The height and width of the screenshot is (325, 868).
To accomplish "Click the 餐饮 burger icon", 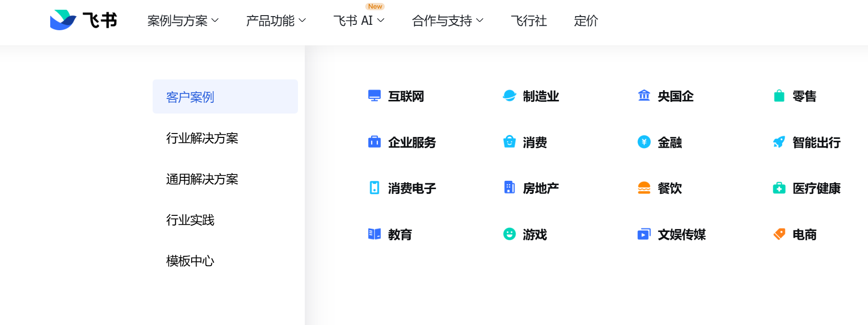I will pyautogui.click(x=644, y=188).
